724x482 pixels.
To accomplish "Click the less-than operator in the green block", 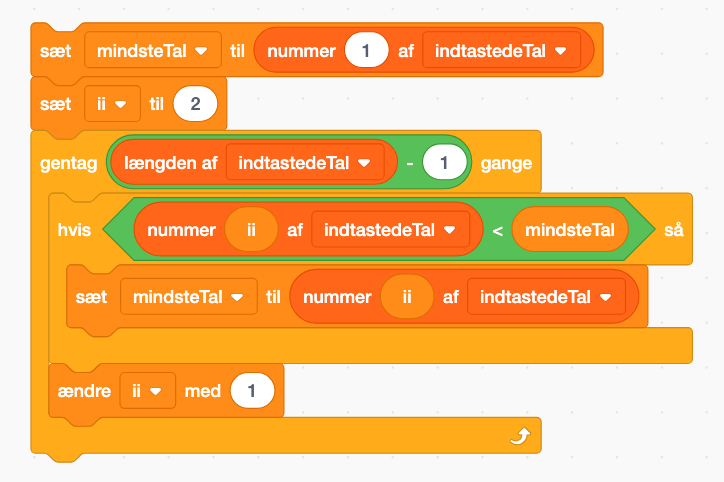I will coord(495,231).
